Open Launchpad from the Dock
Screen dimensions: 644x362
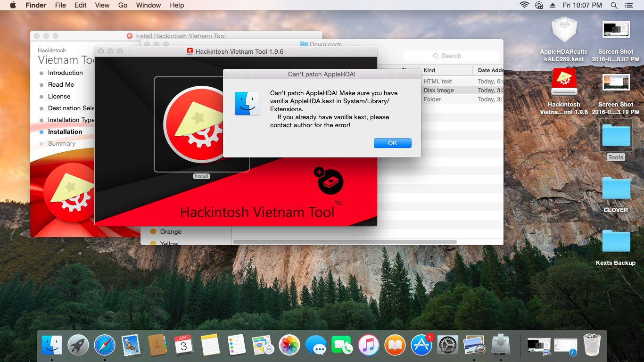pos(78,345)
